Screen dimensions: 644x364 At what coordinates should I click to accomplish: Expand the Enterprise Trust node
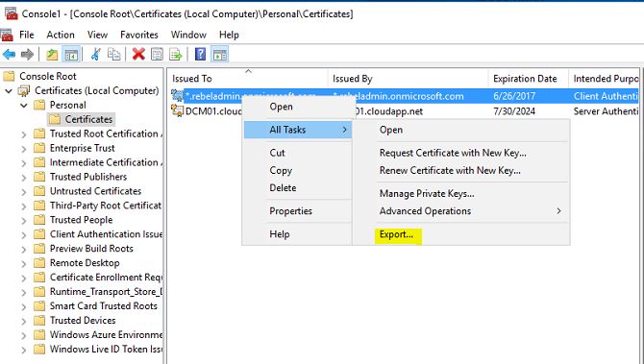pyautogui.click(x=24, y=149)
